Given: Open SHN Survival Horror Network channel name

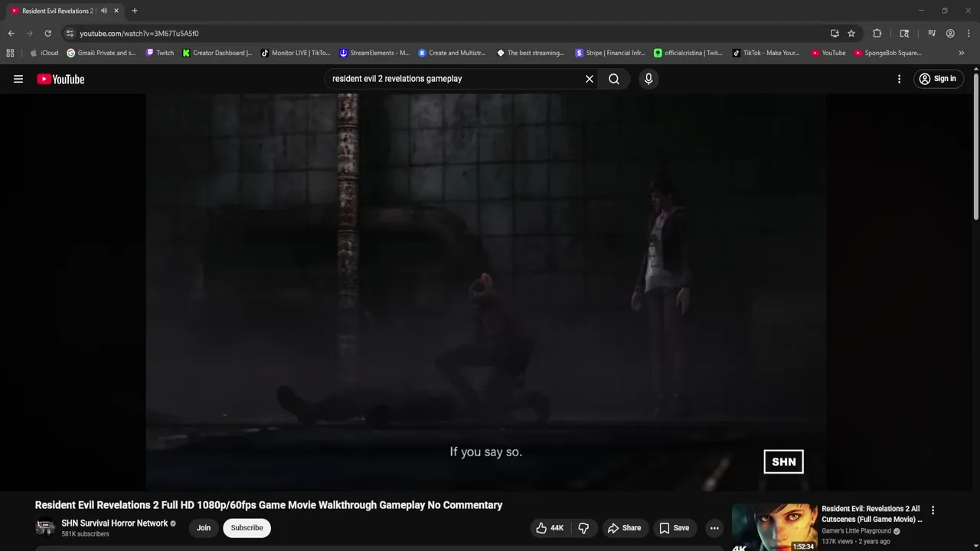Looking at the screenshot, I should coord(114,523).
